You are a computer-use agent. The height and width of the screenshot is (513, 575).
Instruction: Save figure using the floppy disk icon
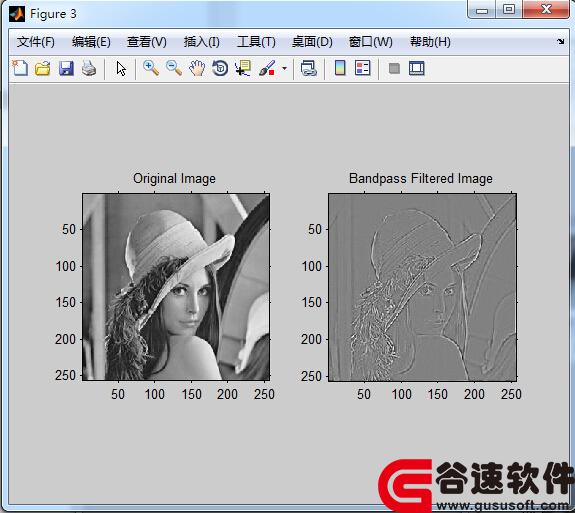click(66, 68)
